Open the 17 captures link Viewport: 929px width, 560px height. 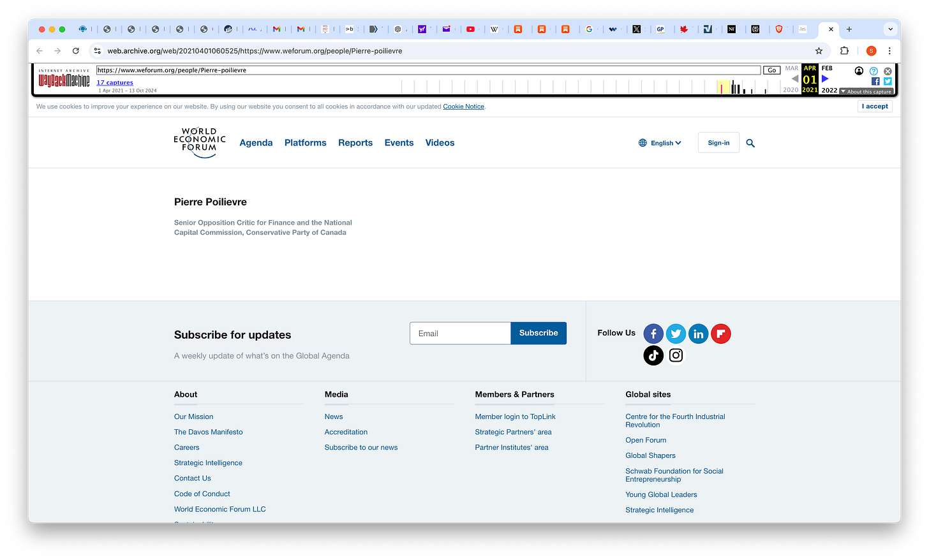pyautogui.click(x=115, y=82)
